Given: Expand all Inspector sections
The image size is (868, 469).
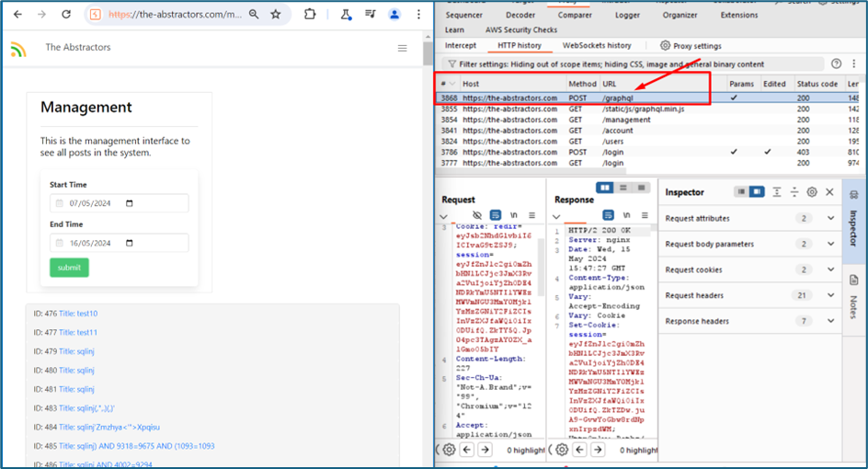Looking at the screenshot, I should click(777, 192).
